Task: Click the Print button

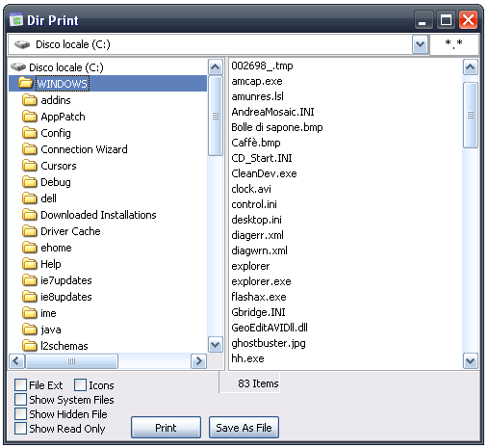Action: (166, 428)
